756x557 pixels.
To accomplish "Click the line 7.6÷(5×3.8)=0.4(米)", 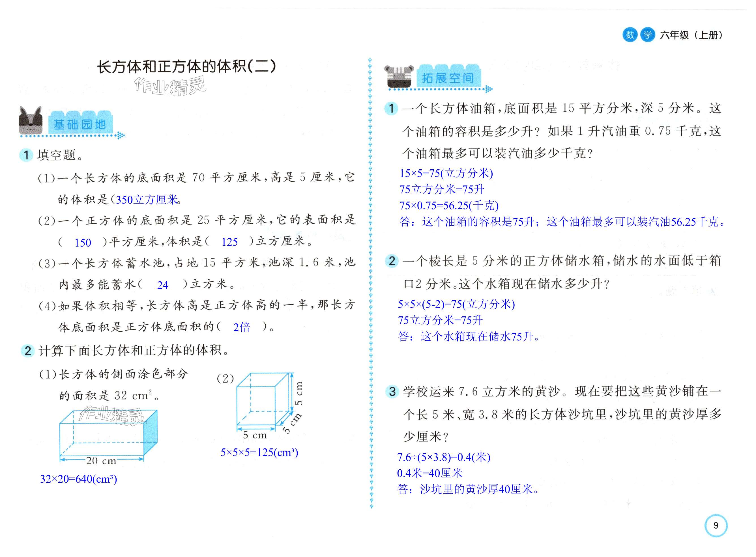I will (x=444, y=457).
